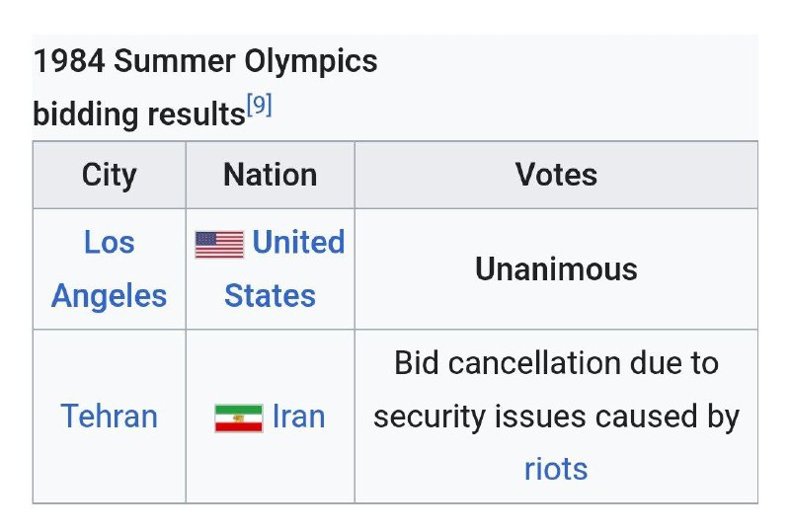
Task: Open the Los Angeles city link
Action: point(109,268)
